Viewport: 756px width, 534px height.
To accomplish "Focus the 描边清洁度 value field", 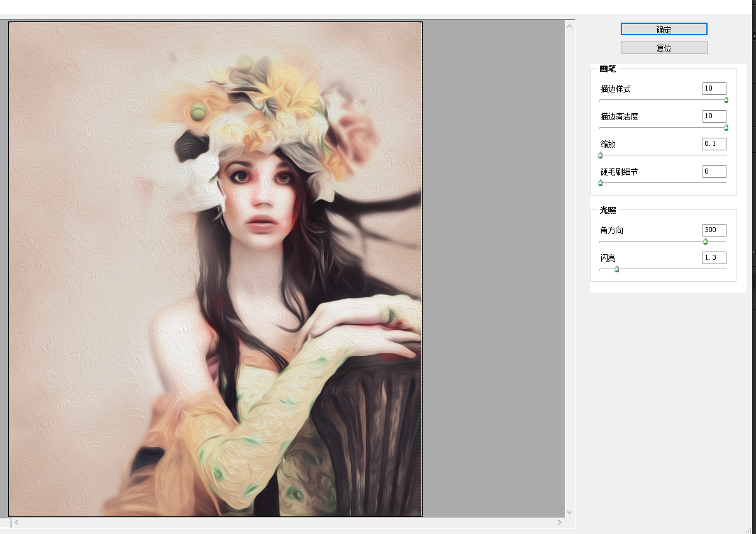I will click(x=714, y=116).
